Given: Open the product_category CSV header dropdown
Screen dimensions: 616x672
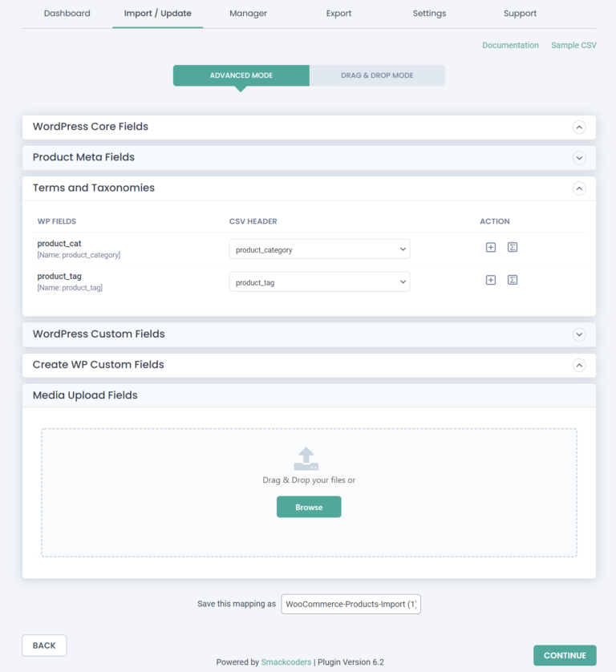Looking at the screenshot, I should click(319, 249).
